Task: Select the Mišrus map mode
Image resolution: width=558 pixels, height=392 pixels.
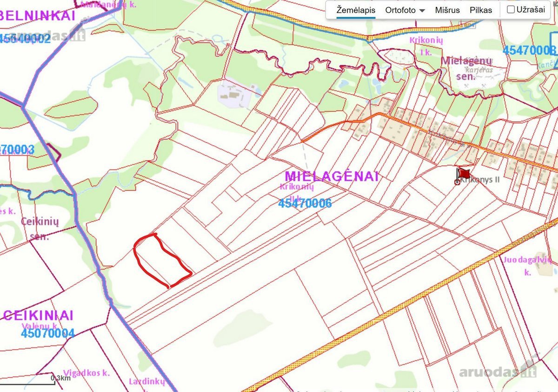Action: [447, 10]
